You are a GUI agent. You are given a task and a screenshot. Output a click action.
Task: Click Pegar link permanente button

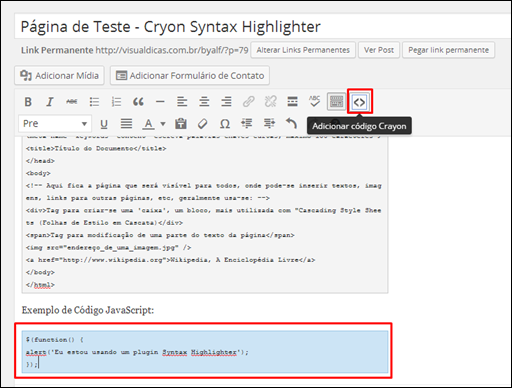pyautogui.click(x=448, y=50)
